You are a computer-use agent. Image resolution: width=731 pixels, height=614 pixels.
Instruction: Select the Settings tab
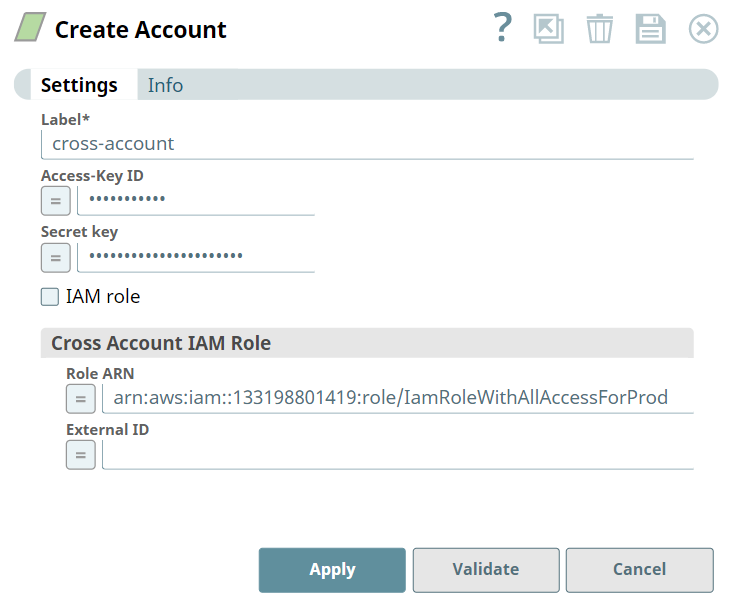tap(79, 85)
